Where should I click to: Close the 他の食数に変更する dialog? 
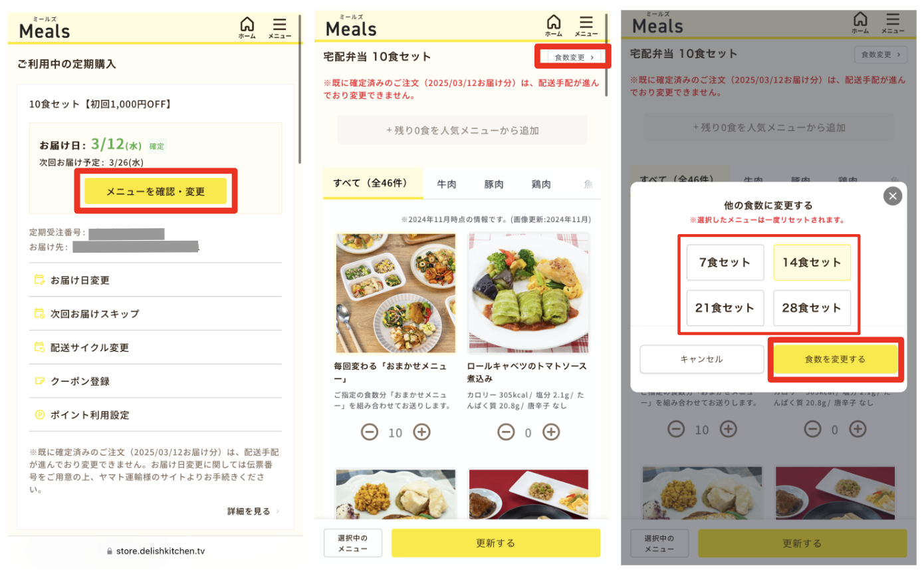893,196
